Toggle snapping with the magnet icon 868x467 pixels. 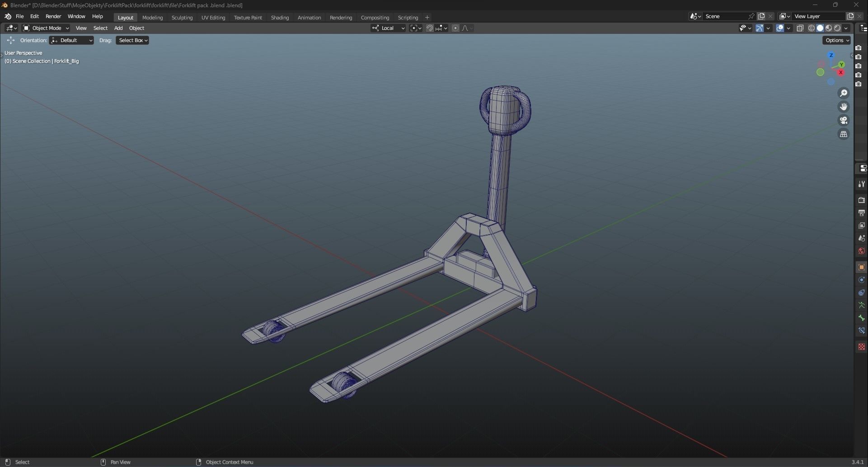[x=430, y=28]
